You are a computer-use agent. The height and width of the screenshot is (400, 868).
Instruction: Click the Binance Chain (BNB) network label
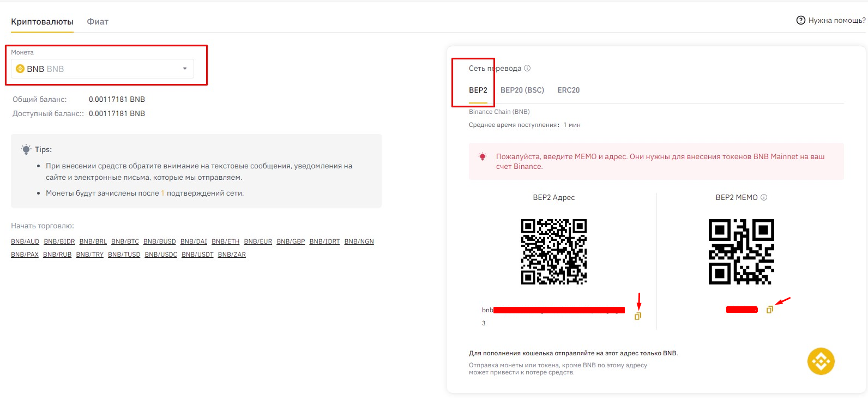point(499,112)
